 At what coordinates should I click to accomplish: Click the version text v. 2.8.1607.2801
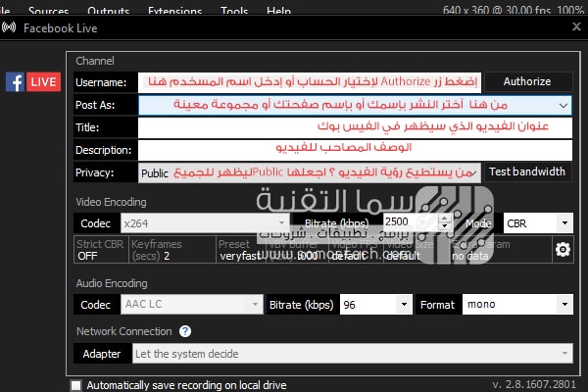tap(534, 384)
